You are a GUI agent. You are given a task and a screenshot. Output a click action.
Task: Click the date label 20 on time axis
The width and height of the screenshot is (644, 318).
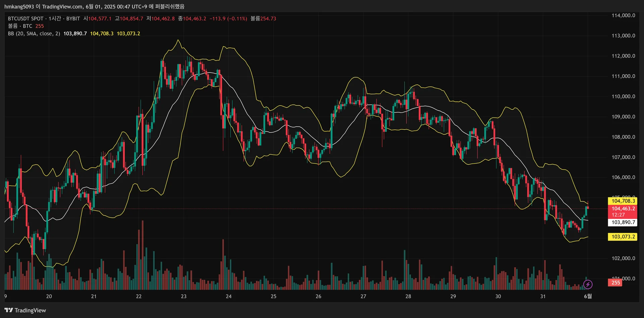tap(49, 296)
